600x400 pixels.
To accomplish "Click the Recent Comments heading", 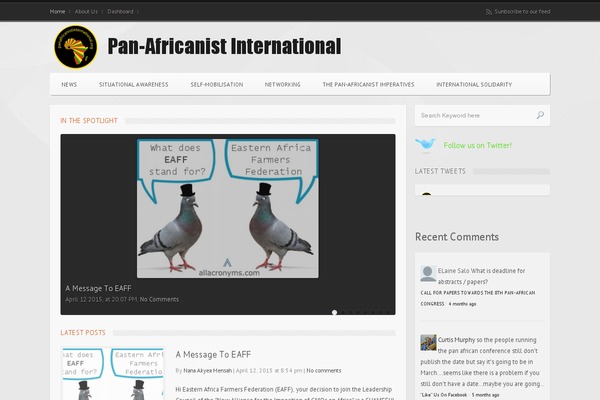I will point(457,237).
